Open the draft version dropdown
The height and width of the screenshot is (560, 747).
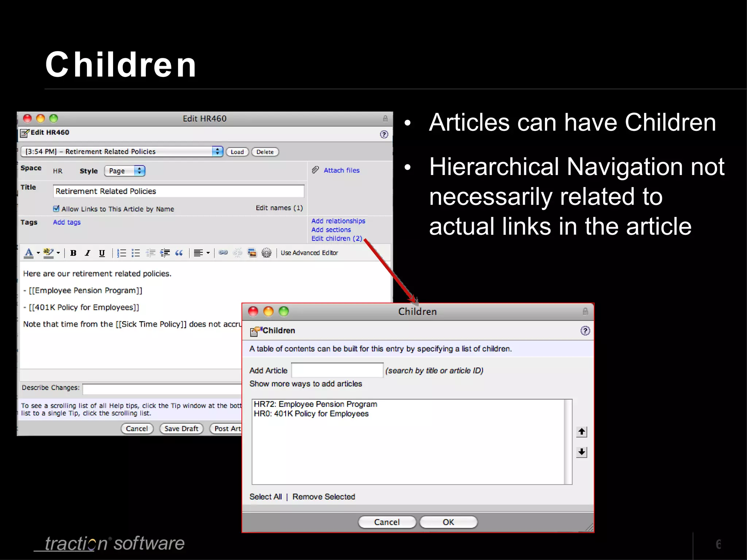click(122, 151)
